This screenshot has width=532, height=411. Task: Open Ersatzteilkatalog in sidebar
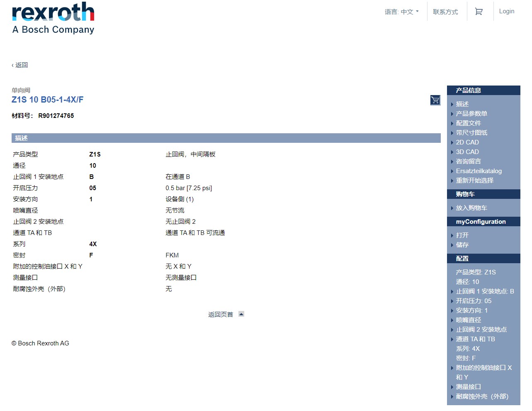479,171
